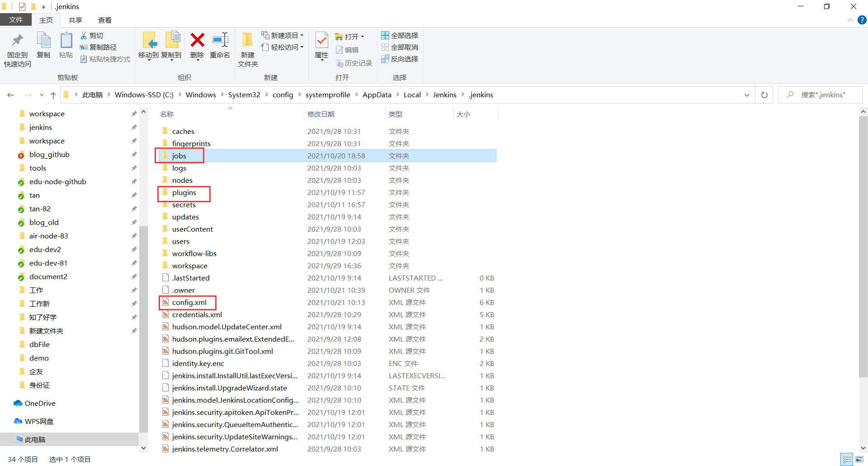Screen dimensions: 868x466
Task: Sort by Type (类型) column header
Action: [x=419, y=114]
